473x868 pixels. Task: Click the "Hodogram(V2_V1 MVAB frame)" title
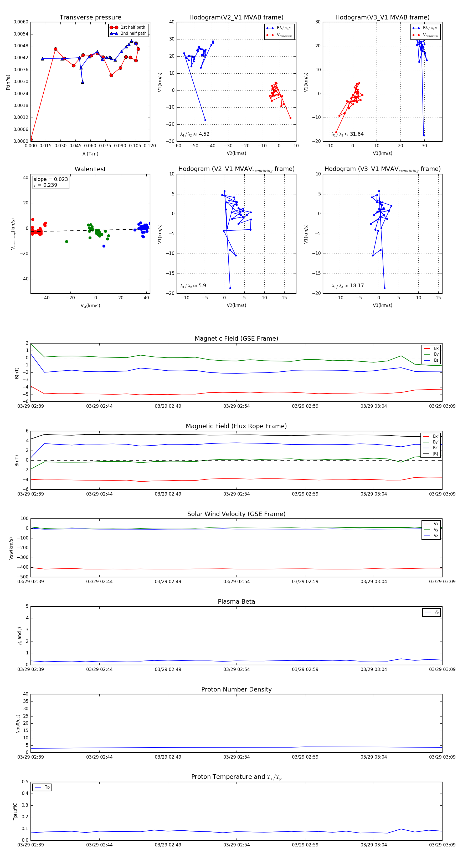(x=236, y=18)
